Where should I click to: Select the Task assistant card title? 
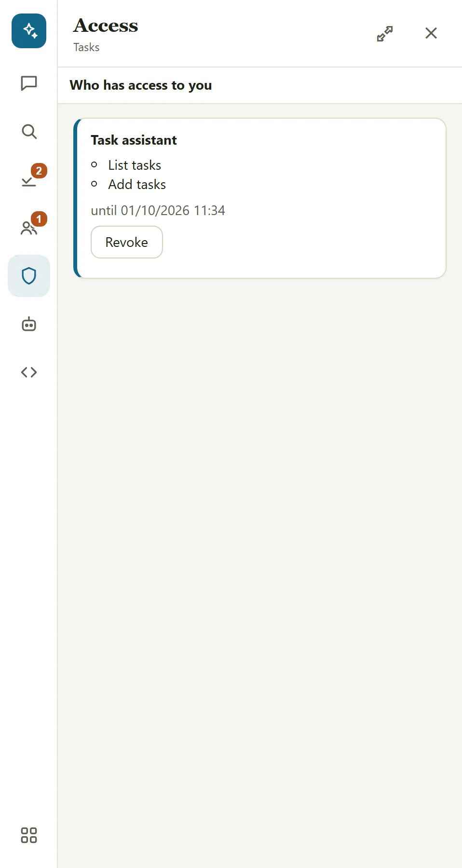point(134,140)
